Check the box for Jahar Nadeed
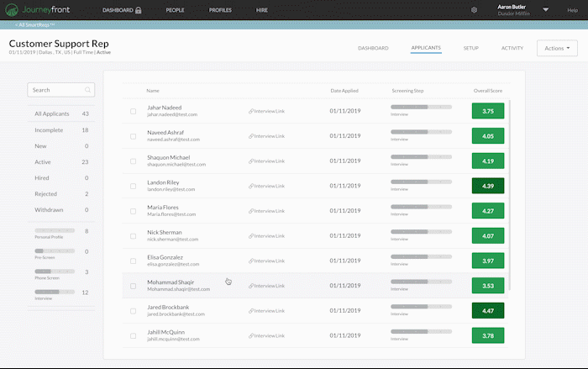 pos(133,111)
